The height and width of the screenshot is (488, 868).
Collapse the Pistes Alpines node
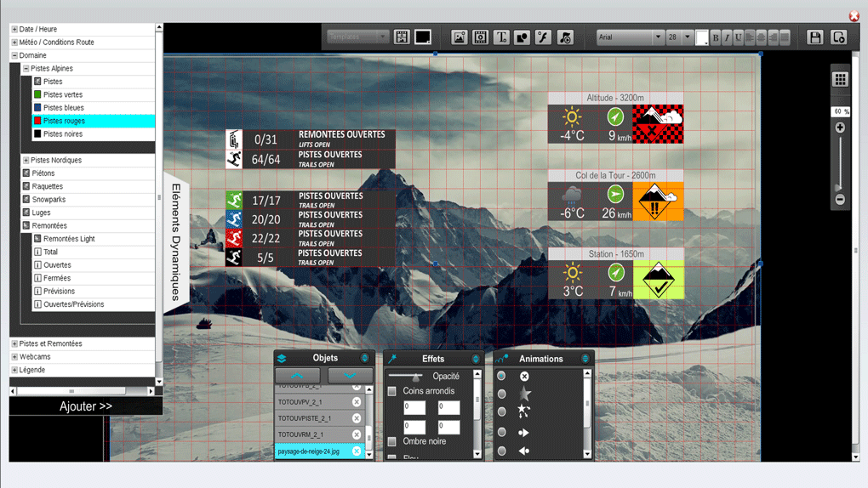tap(26, 69)
